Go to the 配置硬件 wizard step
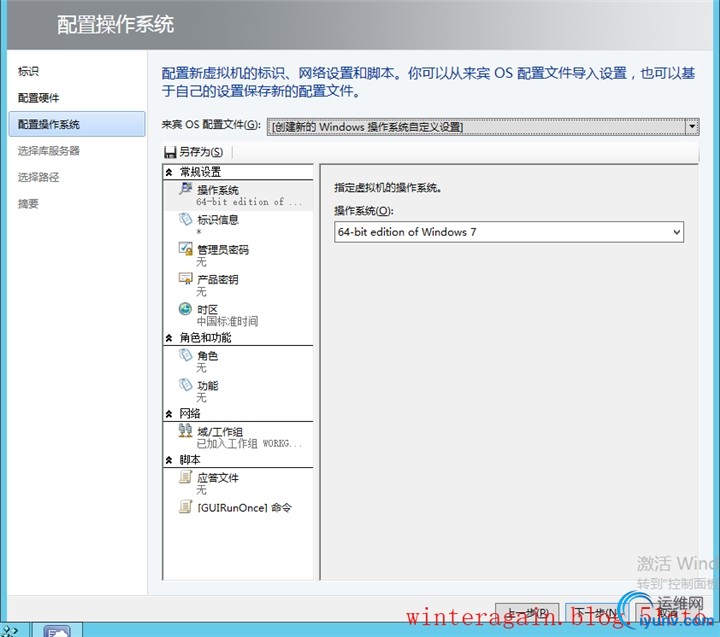Image resolution: width=720 pixels, height=637 pixels. coord(39,98)
